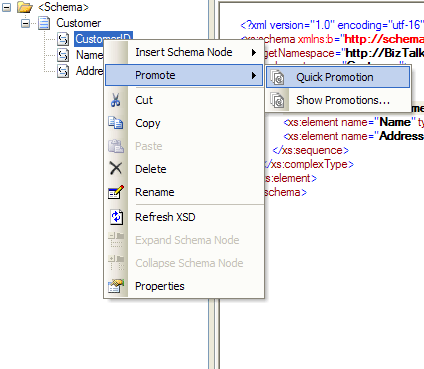Click the closing xs:complexType tag

308,164
